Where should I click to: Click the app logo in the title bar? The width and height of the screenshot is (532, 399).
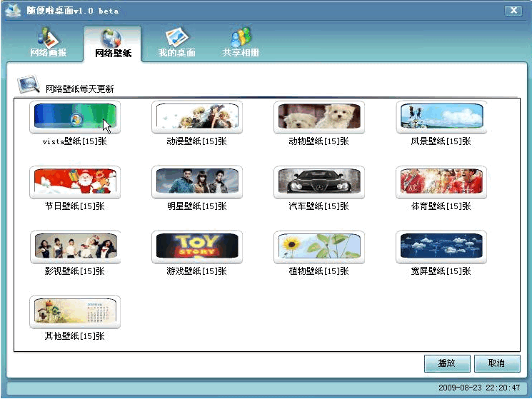point(14,11)
